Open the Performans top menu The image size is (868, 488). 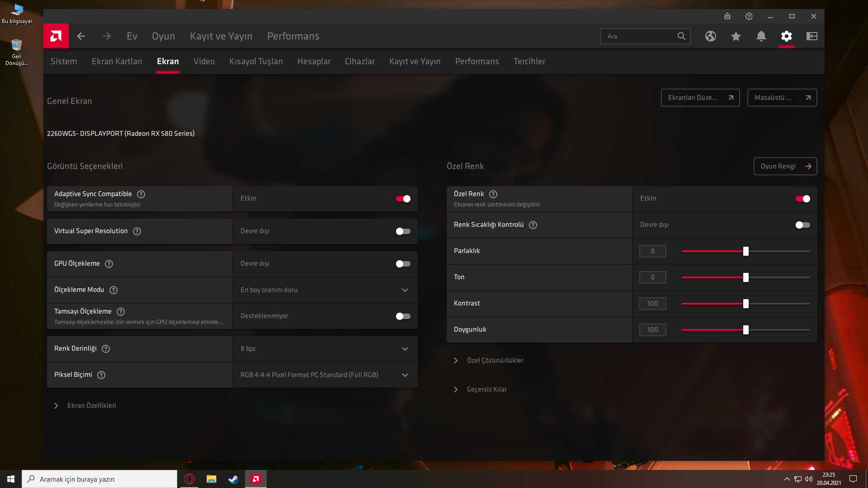pyautogui.click(x=293, y=36)
